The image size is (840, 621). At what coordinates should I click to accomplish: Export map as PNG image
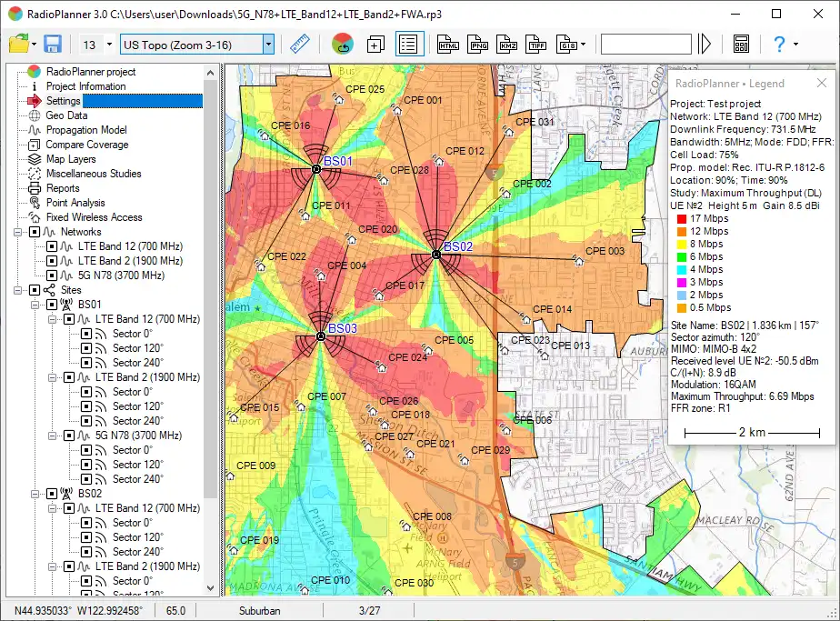click(x=478, y=45)
